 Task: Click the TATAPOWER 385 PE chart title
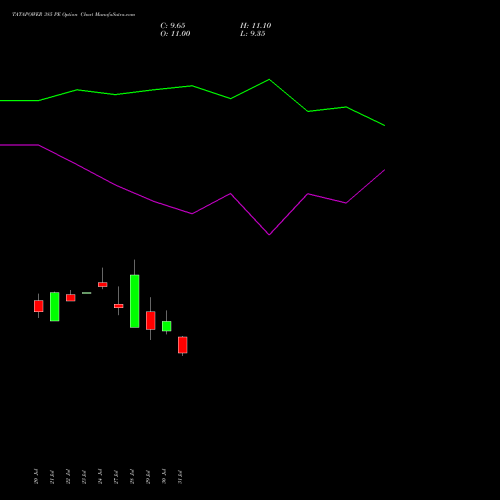pyautogui.click(x=74, y=15)
